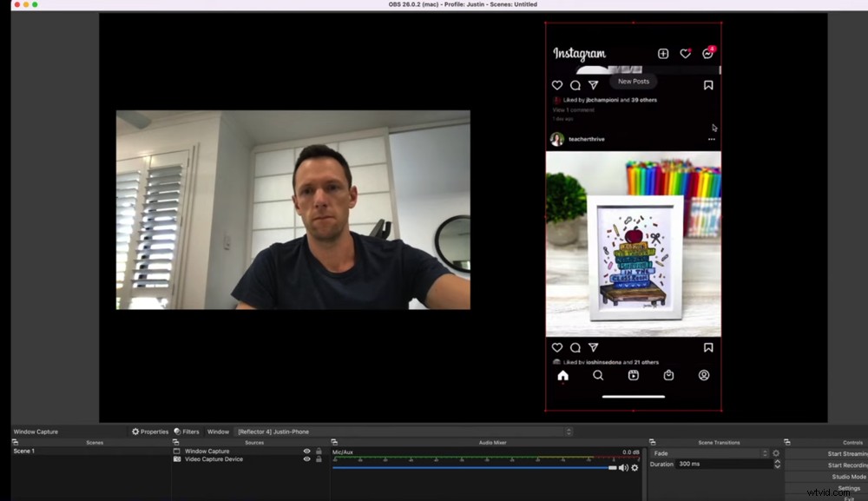Increase transition Duration with the up arrow
The image size is (868, 501).
coord(778,461)
